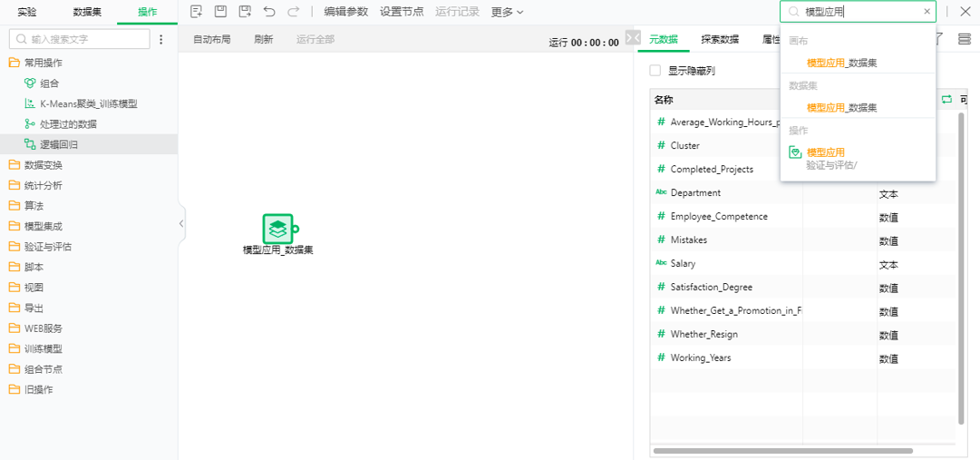Close the panel with the top-right X

pyautogui.click(x=965, y=11)
